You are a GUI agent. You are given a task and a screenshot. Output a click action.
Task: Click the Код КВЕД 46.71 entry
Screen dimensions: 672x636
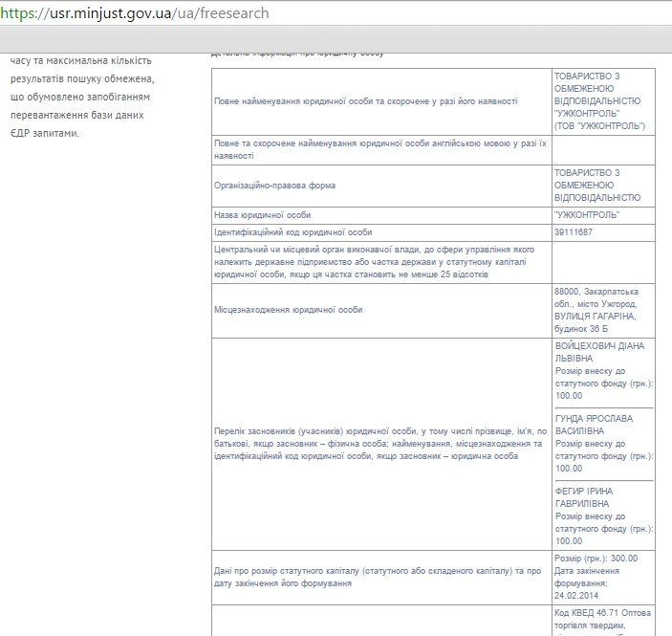pyautogui.click(x=602, y=620)
